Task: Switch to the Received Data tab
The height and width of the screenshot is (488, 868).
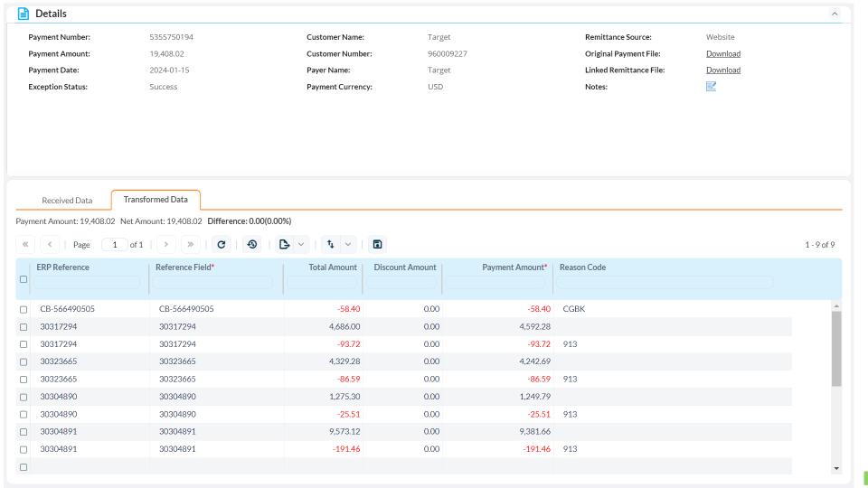Action: click(x=67, y=201)
